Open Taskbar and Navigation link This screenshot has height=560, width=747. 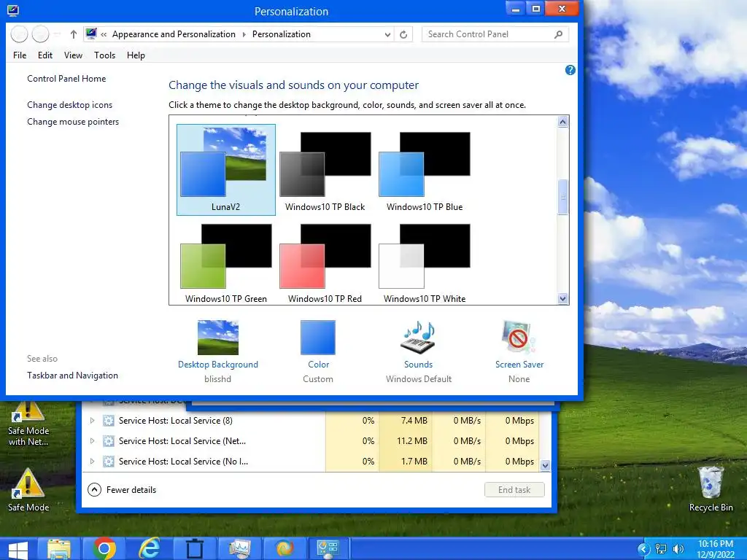(72, 376)
